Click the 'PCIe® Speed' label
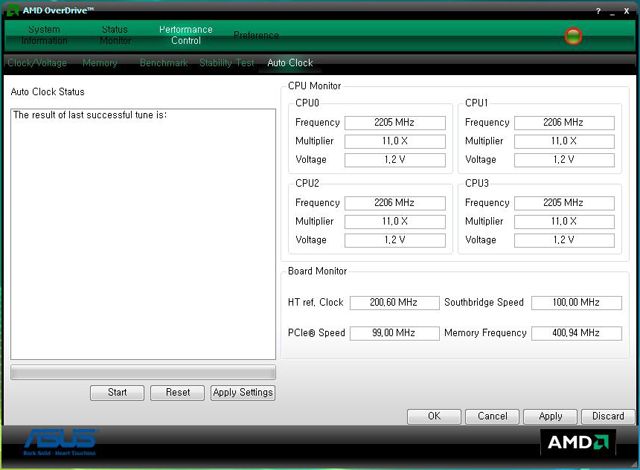This screenshot has width=640, height=470. click(x=316, y=333)
